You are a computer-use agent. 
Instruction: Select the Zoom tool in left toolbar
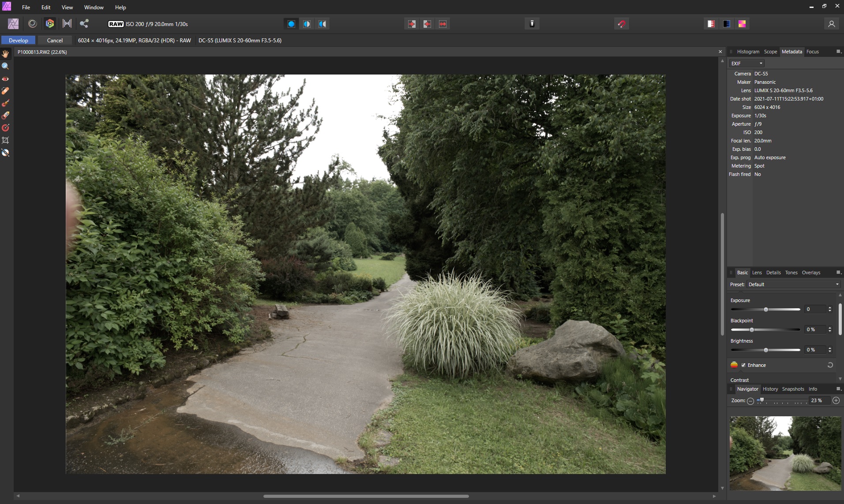point(5,66)
